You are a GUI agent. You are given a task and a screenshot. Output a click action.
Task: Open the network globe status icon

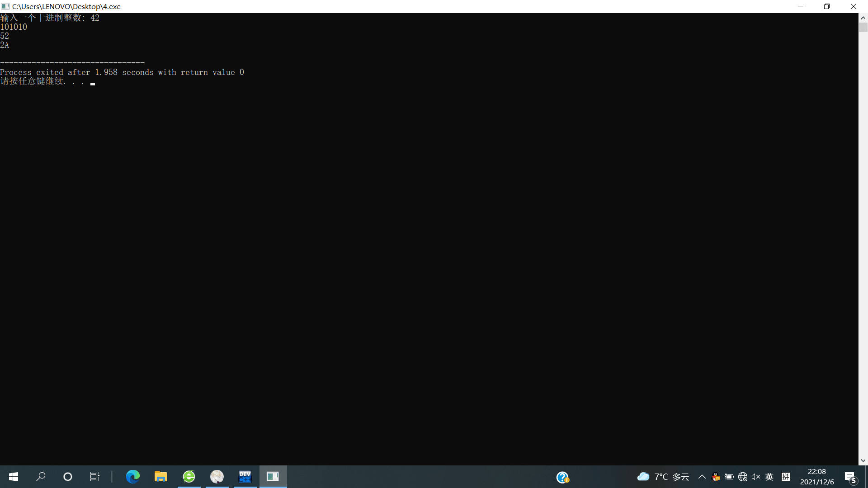tap(743, 477)
